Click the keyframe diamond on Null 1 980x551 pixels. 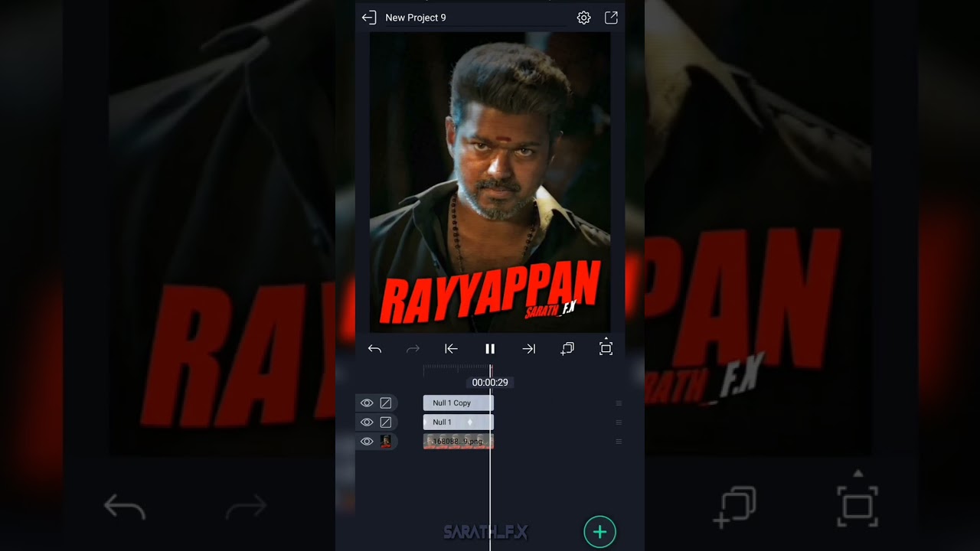470,422
